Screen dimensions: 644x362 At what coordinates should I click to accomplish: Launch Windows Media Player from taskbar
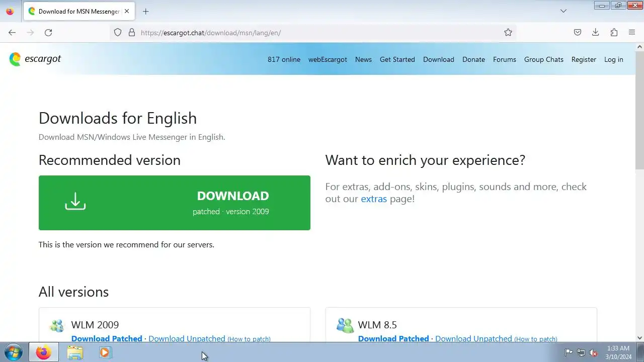coord(105,352)
